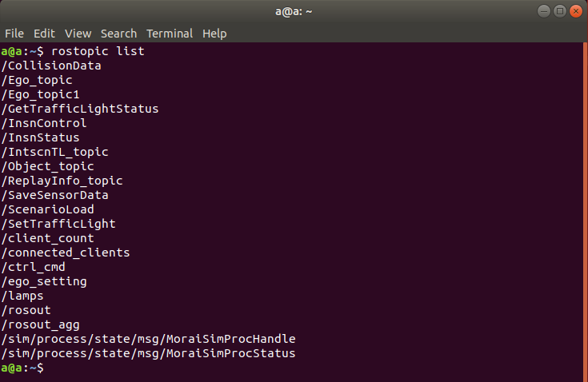This screenshot has width=588, height=382.
Task: Open the Help menu
Action: point(214,34)
